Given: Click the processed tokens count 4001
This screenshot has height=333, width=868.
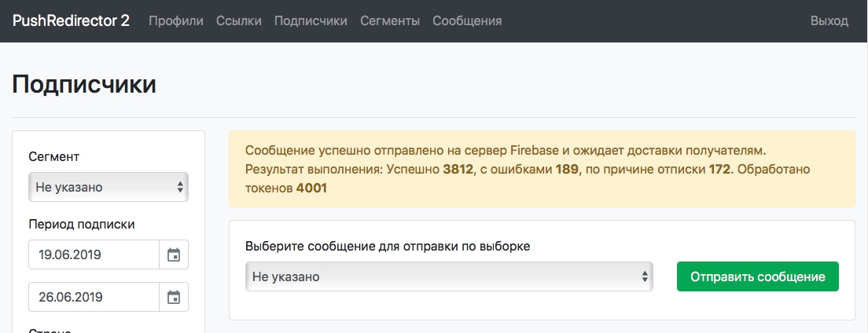Looking at the screenshot, I should pos(311,188).
